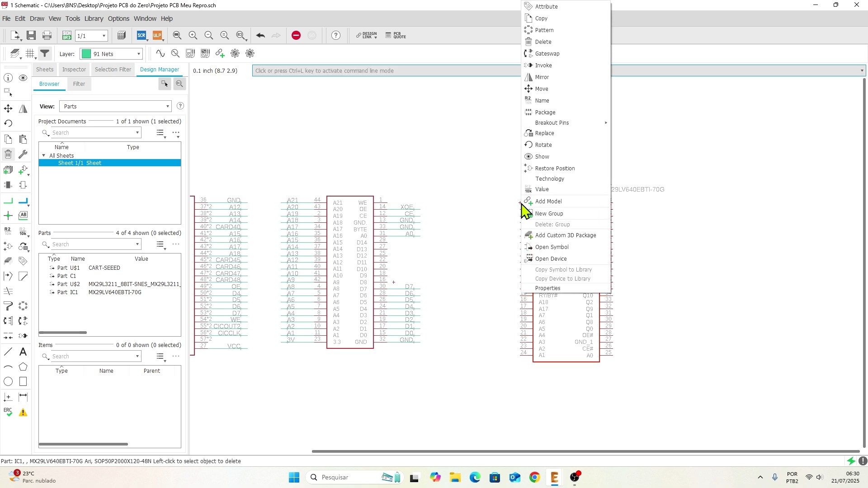Screen dimensions: 868x488
Task: Select the Rotate tool in sidebar
Action: click(8, 123)
